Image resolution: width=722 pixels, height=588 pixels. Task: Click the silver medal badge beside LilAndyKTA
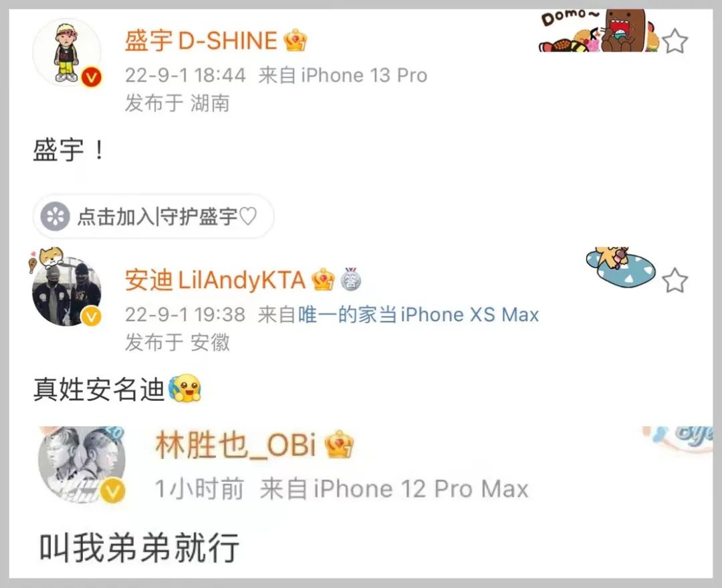351,279
